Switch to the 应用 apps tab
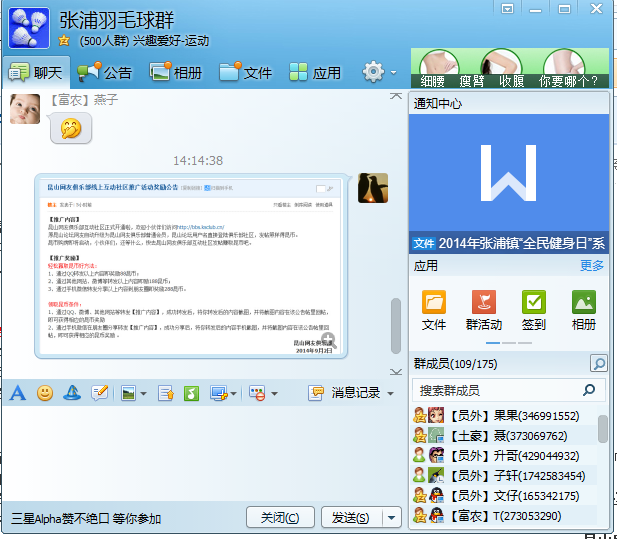 click(315, 72)
